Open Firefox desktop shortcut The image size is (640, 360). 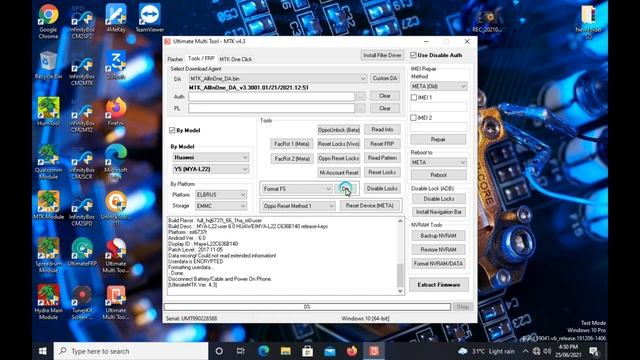click(116, 112)
